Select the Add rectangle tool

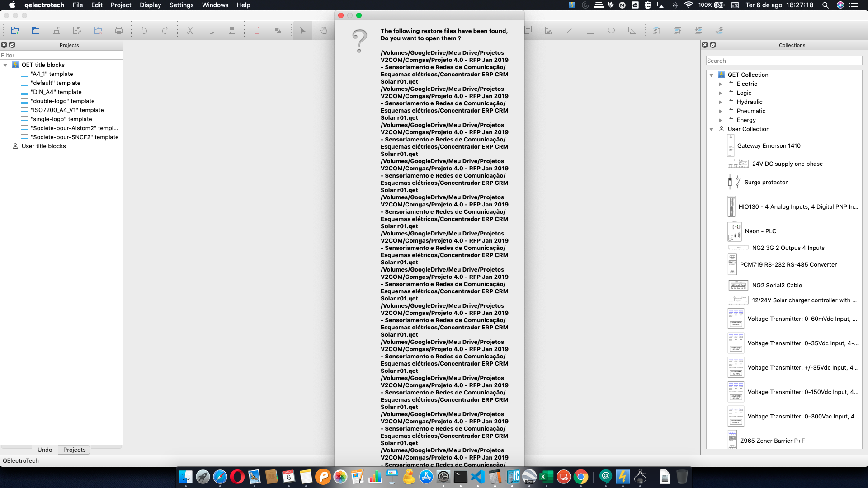click(x=590, y=30)
